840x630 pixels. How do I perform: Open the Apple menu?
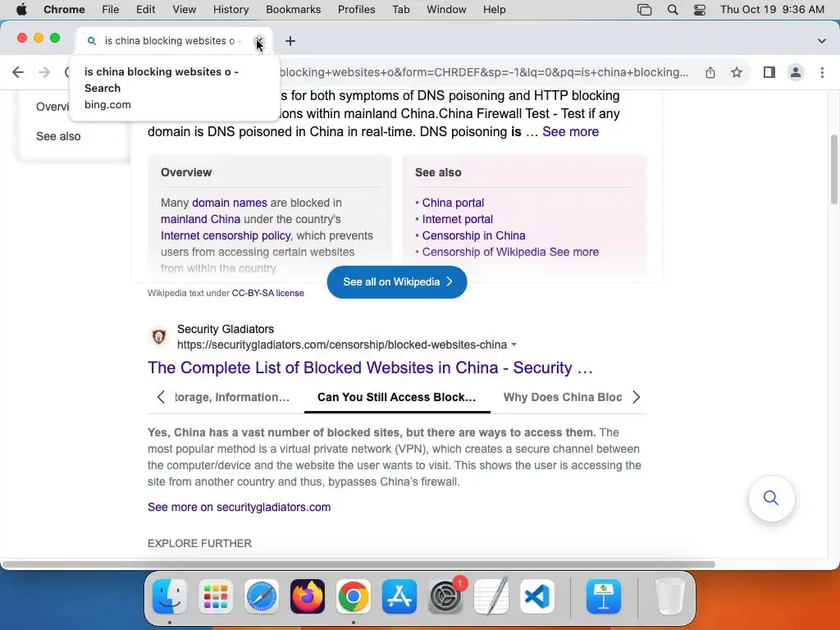pyautogui.click(x=21, y=10)
